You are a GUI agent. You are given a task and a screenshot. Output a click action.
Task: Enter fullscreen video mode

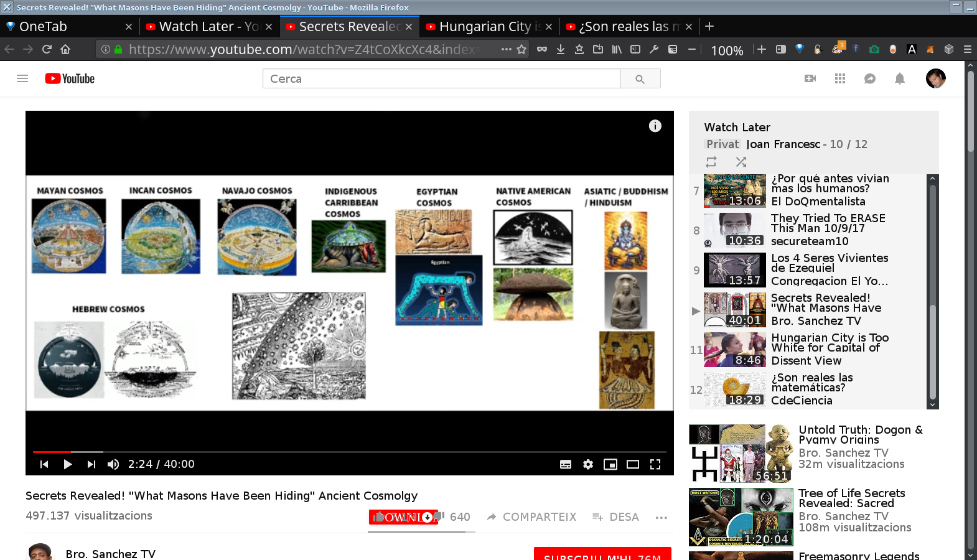[655, 464]
